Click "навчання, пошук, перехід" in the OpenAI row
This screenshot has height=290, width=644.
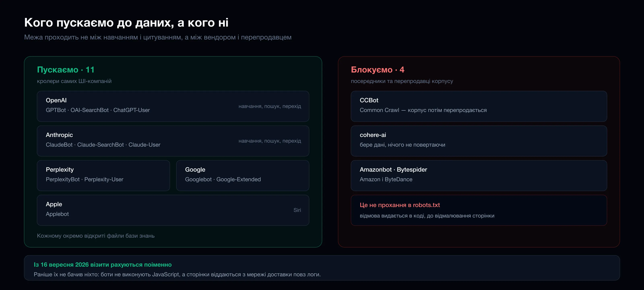click(x=270, y=106)
